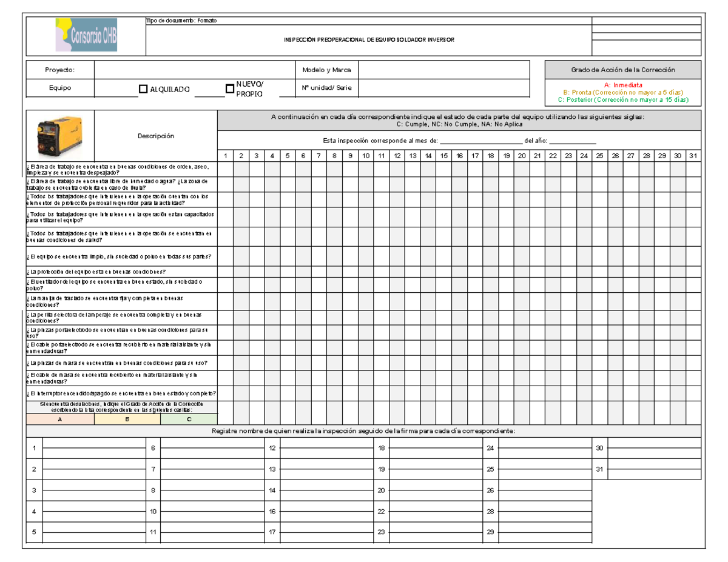Check the NUEVO/PROPIO checkbox
Screen dimensions: 728x562
229,89
